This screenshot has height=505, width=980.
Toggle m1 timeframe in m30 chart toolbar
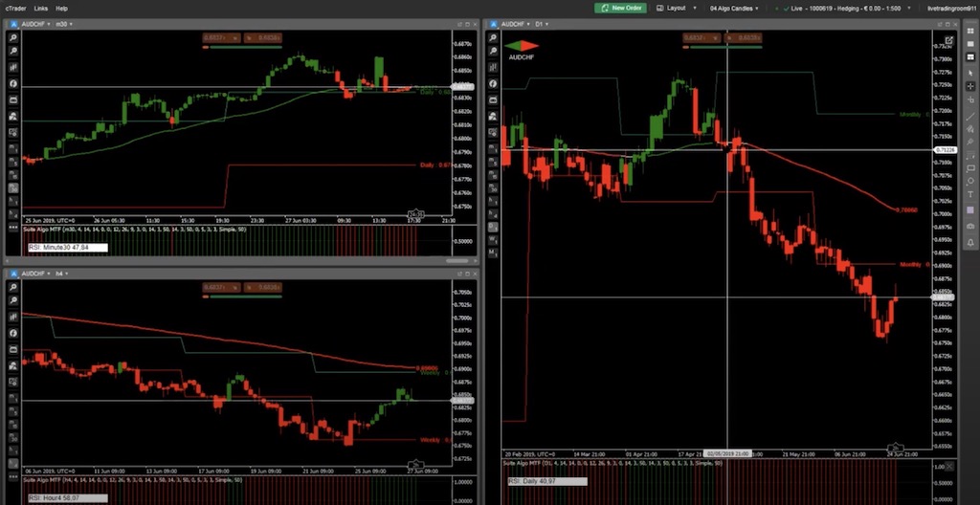coord(13,148)
